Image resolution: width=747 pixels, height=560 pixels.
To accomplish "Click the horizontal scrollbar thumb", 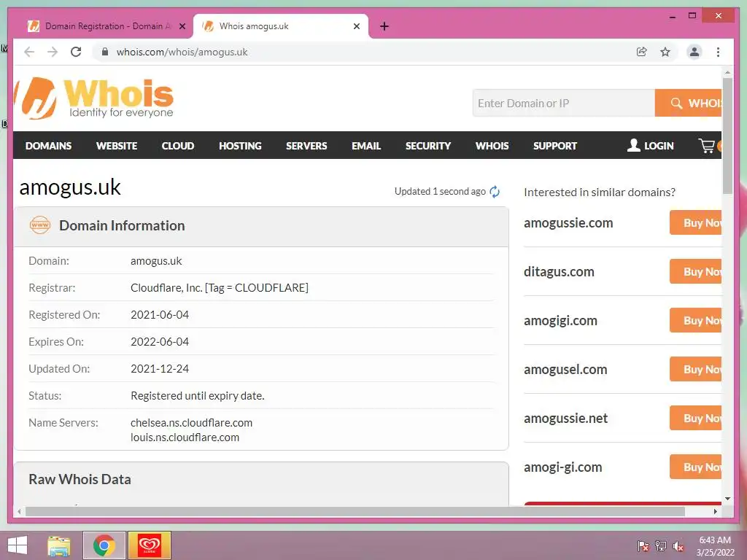I will coord(355,511).
